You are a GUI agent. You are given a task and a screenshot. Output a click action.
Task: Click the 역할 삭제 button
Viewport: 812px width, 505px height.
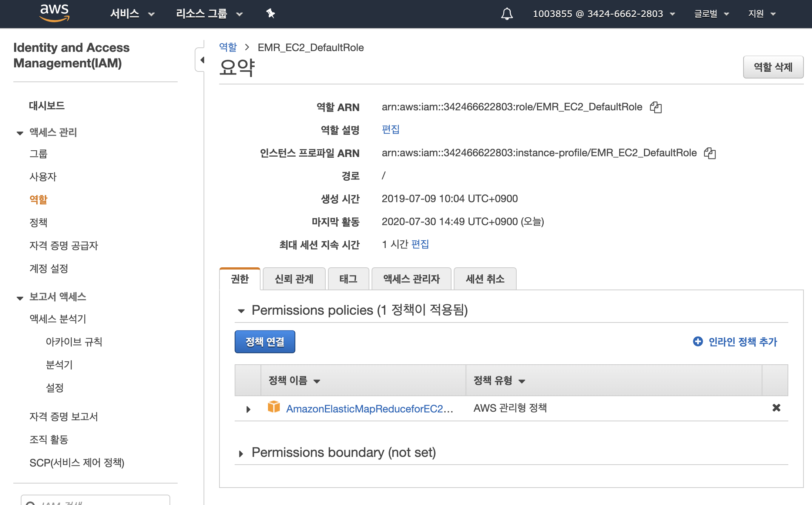(x=773, y=67)
